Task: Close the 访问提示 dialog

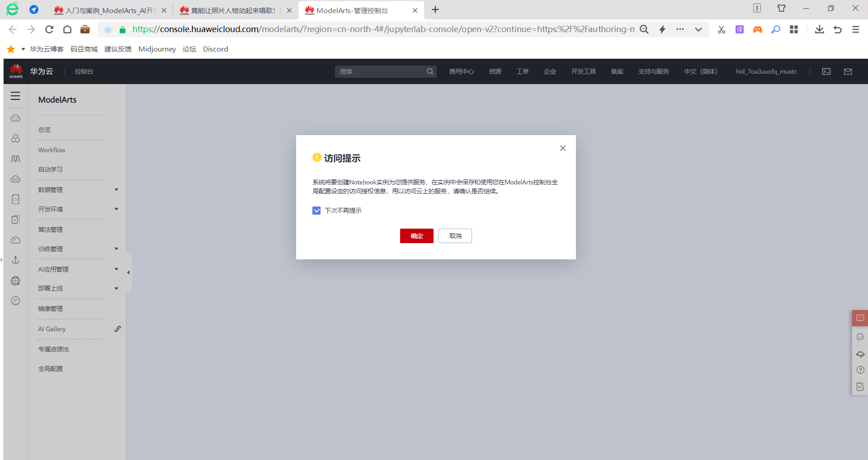Action: tap(563, 148)
